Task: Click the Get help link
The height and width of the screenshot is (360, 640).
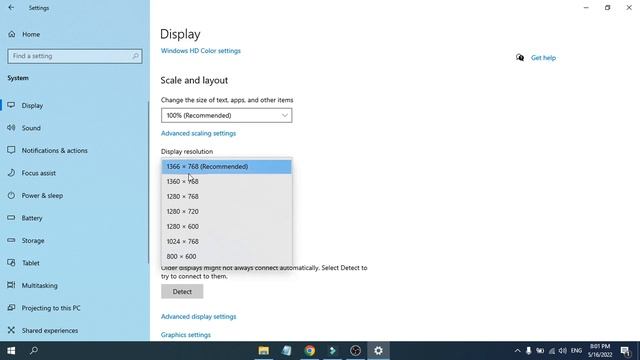Action: pyautogui.click(x=543, y=58)
